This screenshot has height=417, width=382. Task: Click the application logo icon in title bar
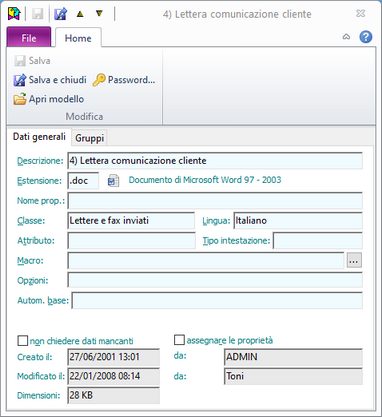point(14,14)
